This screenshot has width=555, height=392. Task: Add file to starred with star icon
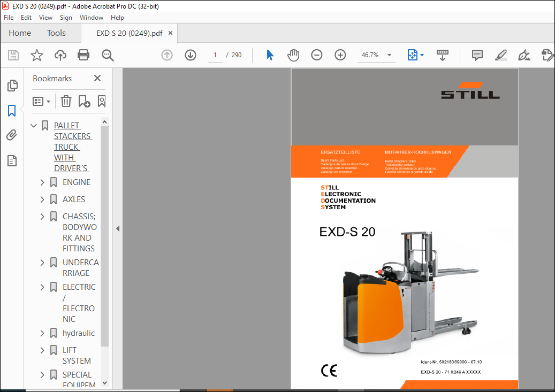(x=37, y=55)
